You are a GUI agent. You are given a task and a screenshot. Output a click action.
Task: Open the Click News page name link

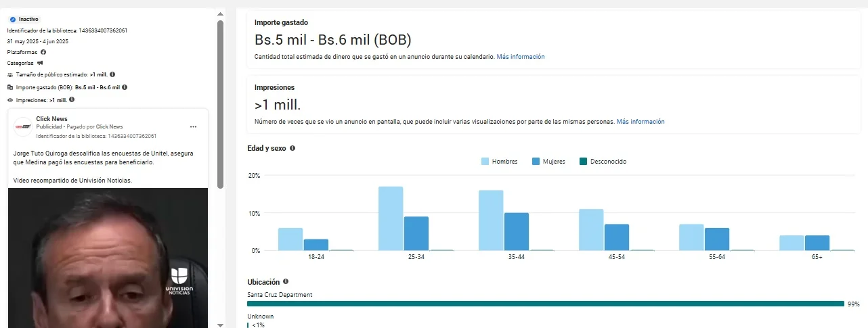click(x=51, y=119)
